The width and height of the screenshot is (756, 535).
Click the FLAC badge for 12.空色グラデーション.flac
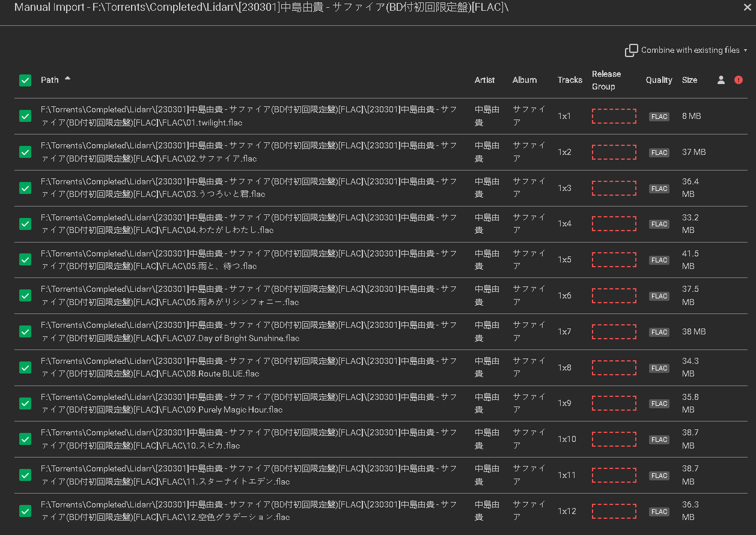[659, 511]
